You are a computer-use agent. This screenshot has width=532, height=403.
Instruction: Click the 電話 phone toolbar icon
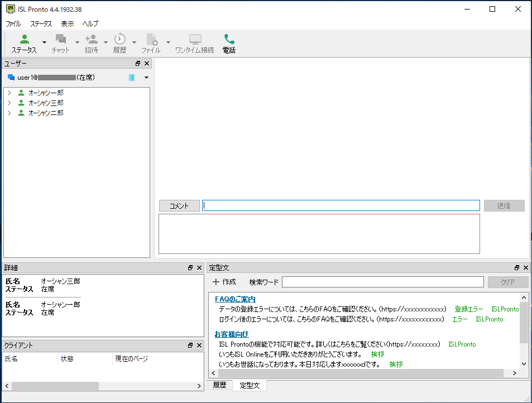click(x=229, y=39)
